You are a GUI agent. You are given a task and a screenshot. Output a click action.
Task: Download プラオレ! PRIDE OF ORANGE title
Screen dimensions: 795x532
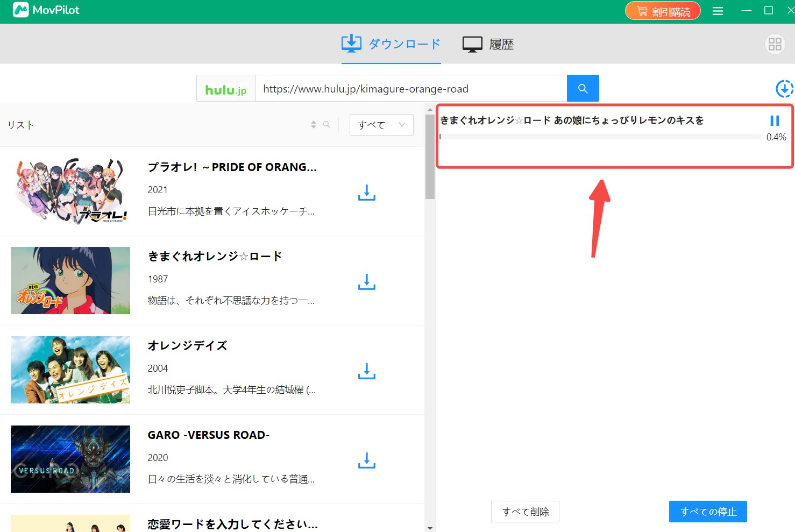coord(367,193)
